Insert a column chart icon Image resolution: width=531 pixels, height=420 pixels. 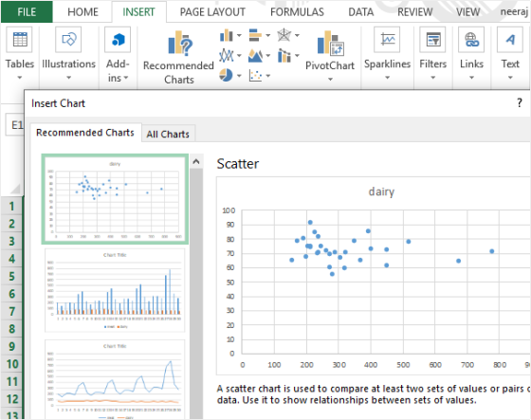(x=226, y=35)
